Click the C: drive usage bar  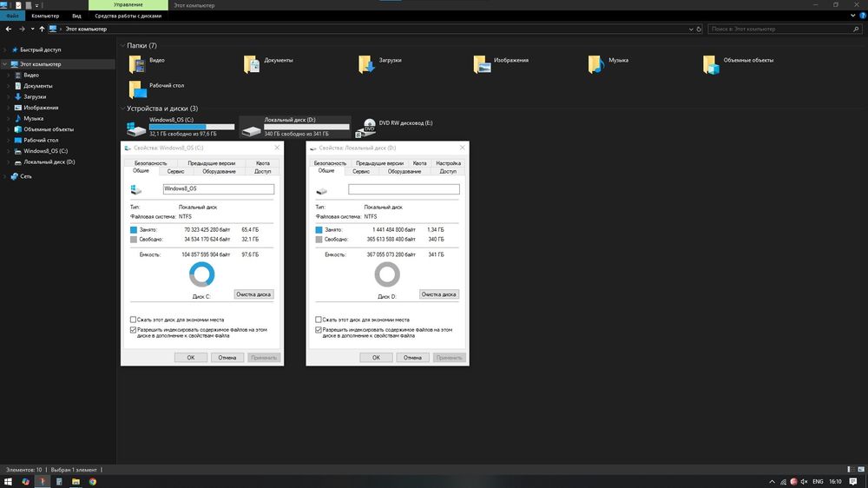(x=192, y=127)
